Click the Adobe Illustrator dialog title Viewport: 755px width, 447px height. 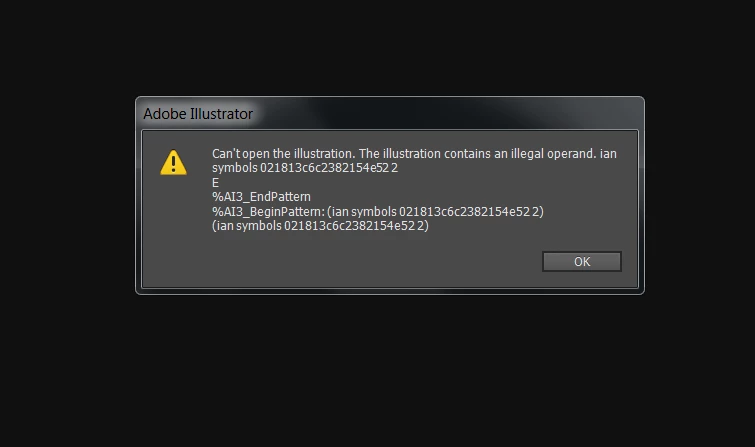point(198,114)
